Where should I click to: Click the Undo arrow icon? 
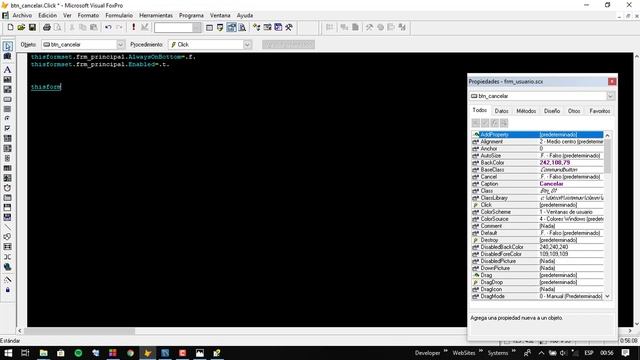click(x=108, y=27)
